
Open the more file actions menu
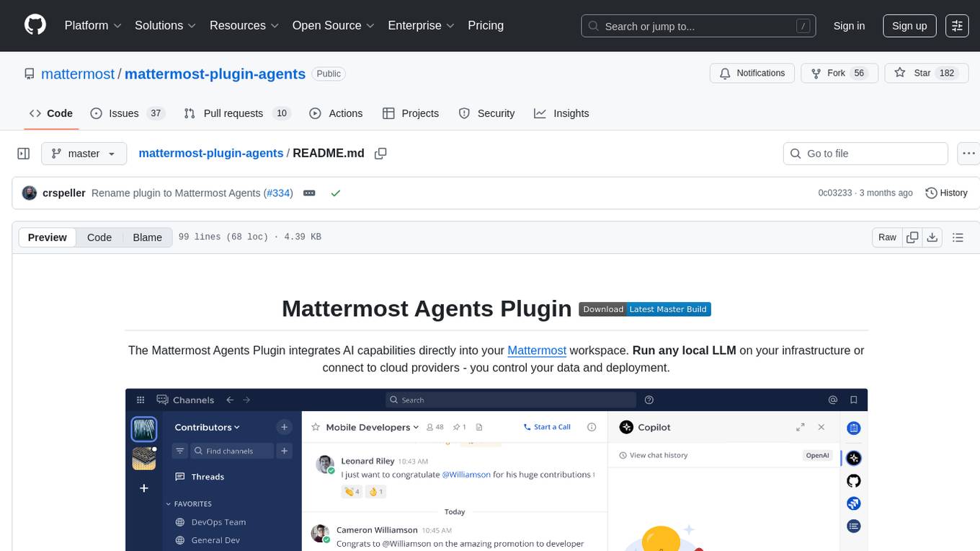point(968,154)
